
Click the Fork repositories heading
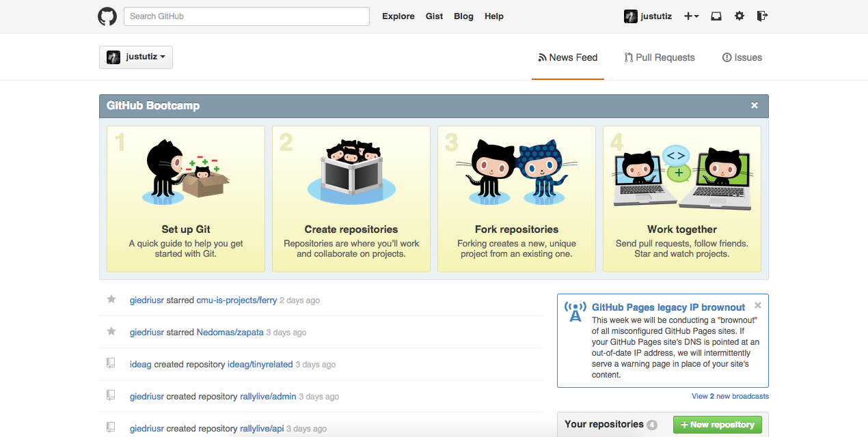pos(517,229)
